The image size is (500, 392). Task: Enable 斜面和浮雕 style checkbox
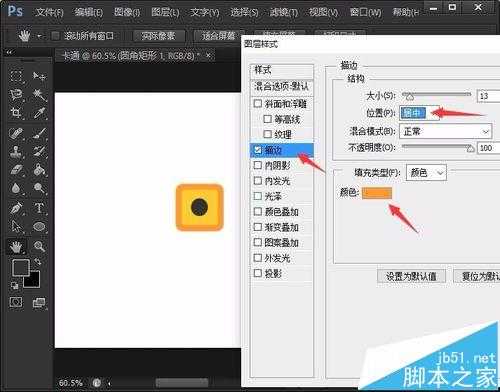click(x=258, y=103)
